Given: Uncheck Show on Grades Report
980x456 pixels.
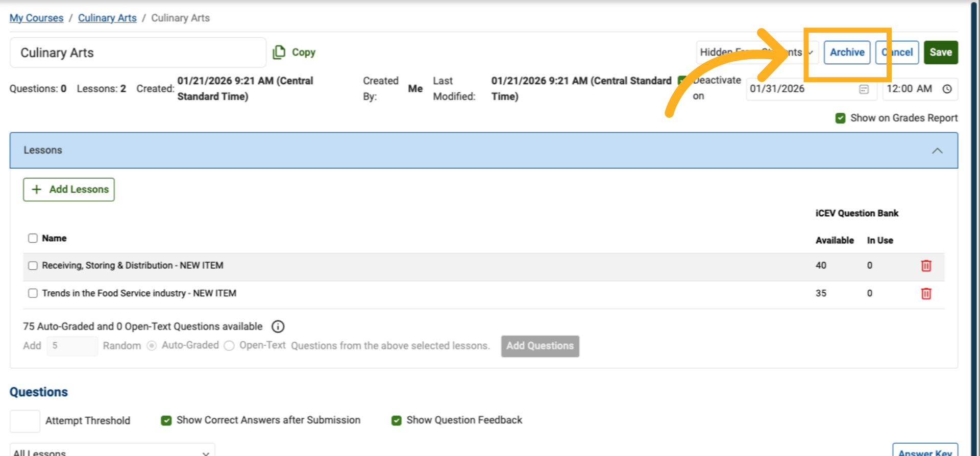Looking at the screenshot, I should (x=840, y=118).
